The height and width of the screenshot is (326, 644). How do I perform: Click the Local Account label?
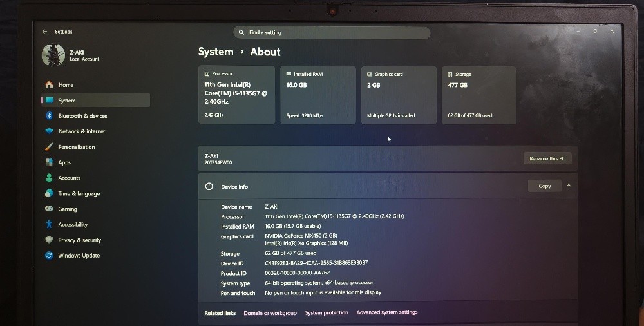84,59
